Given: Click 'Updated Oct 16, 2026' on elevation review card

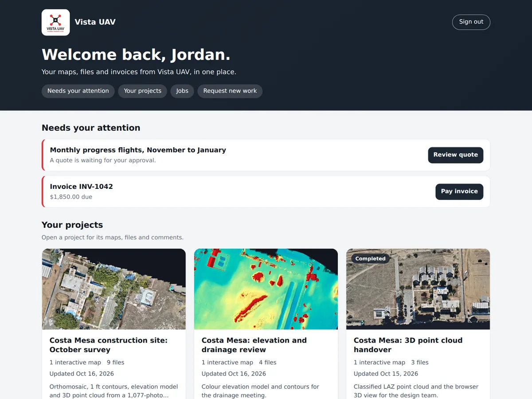Looking at the screenshot, I should point(234,374).
